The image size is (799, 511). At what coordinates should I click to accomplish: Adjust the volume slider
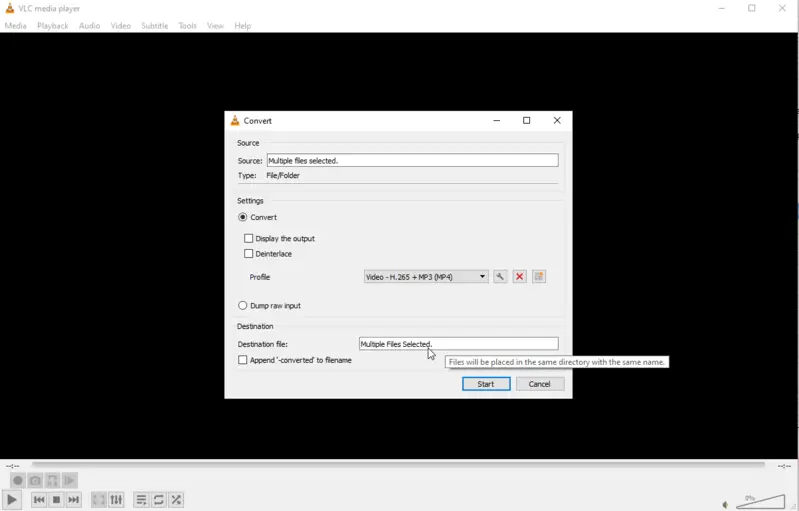tap(760, 502)
